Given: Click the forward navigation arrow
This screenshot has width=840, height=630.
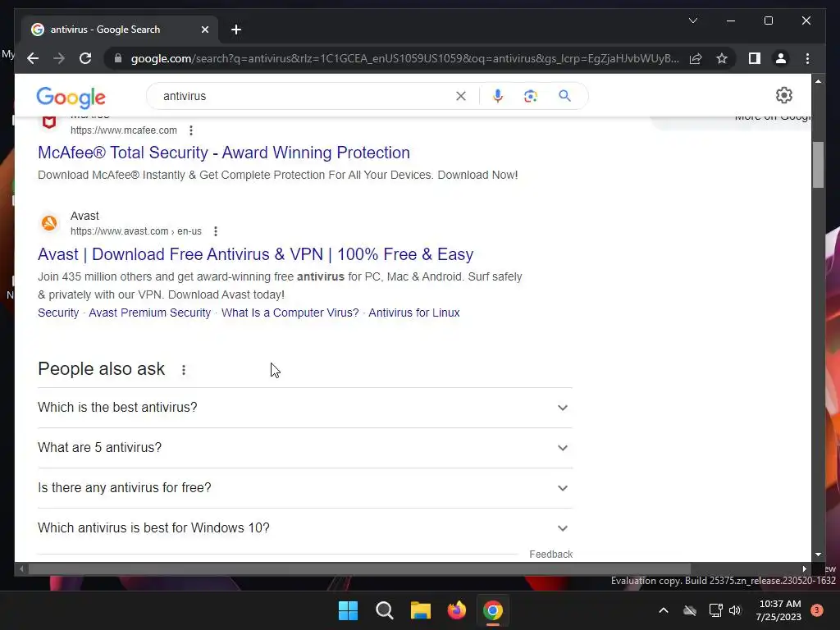Looking at the screenshot, I should [x=59, y=58].
